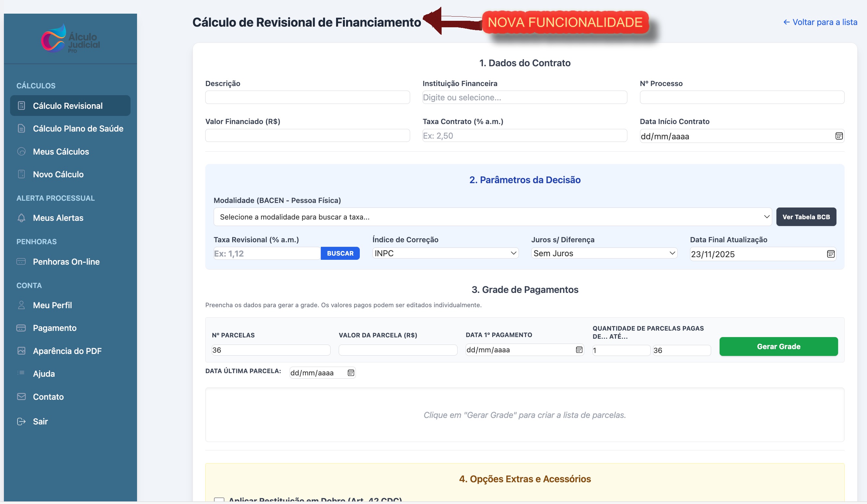Click the Pagamento card icon
Screen dimensions: 867x504
coord(21,328)
